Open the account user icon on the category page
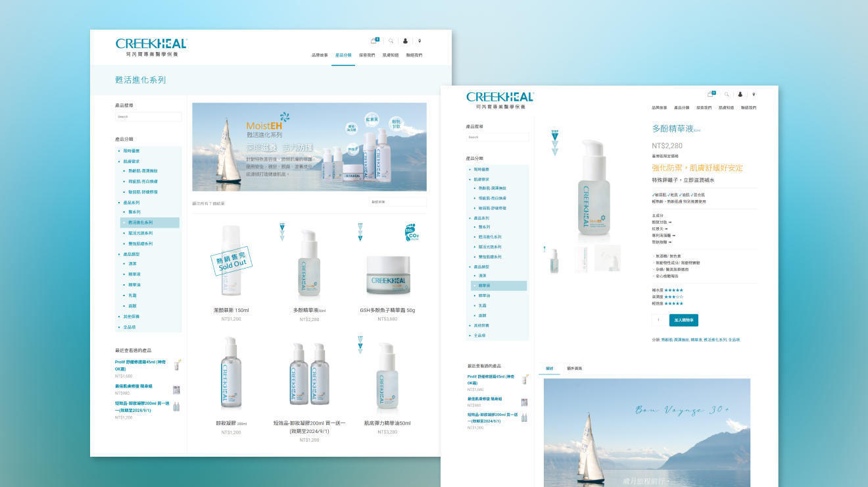The height and width of the screenshot is (487, 868). point(405,41)
